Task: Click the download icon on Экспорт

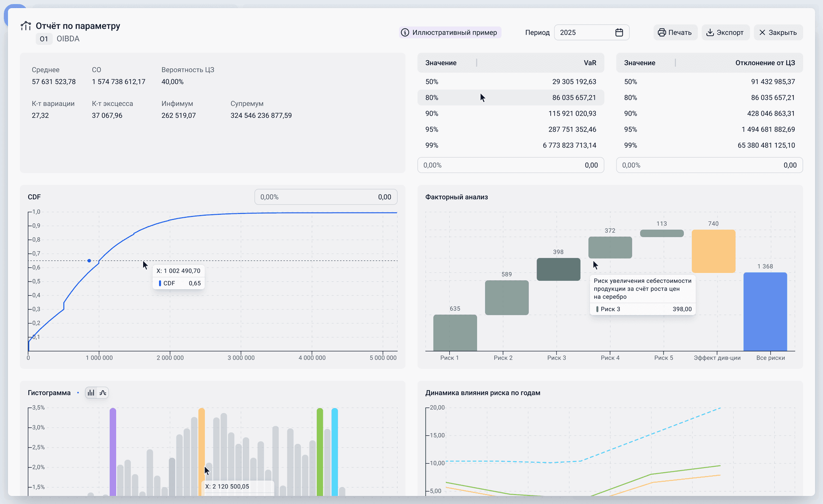Action: click(710, 33)
